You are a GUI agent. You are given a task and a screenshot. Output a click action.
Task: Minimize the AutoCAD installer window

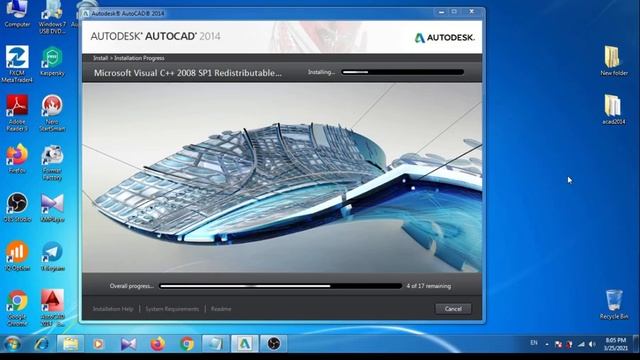pyautogui.click(x=441, y=12)
